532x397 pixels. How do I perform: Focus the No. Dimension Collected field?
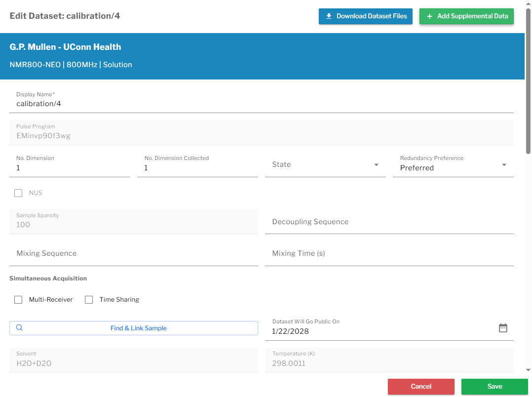pos(197,165)
